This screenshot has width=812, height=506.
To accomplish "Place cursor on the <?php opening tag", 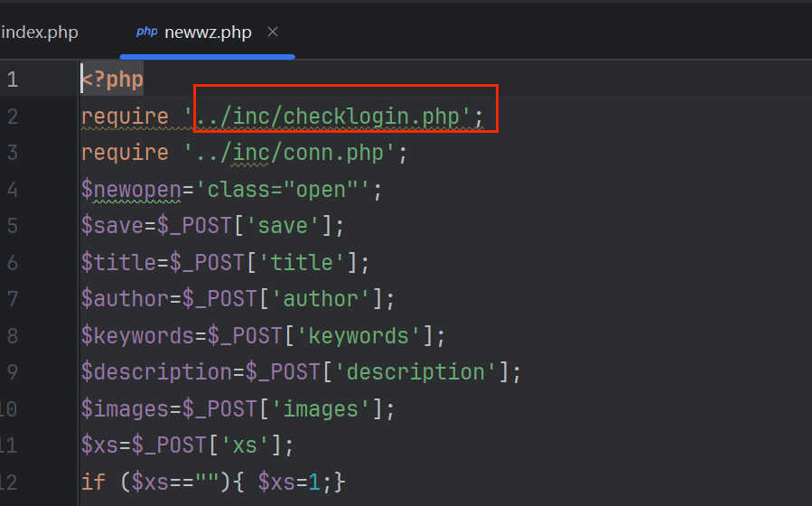I will (x=113, y=80).
